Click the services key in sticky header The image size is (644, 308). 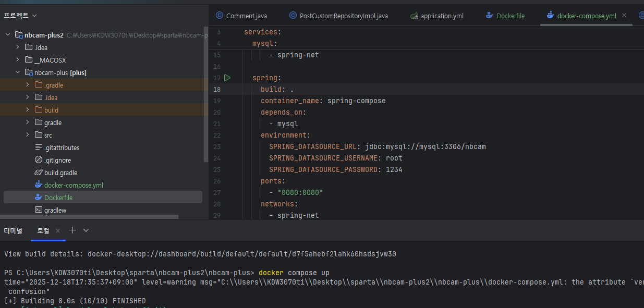click(261, 32)
